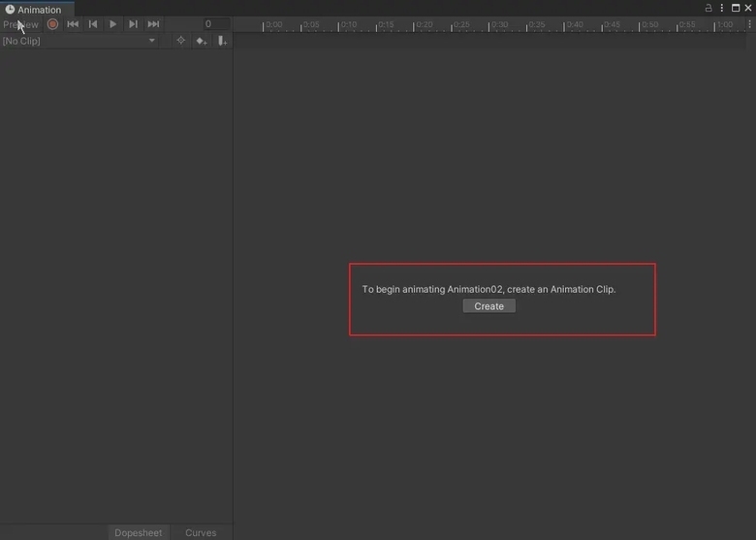
Task: Toggle the red record keyframe button
Action: coord(52,24)
